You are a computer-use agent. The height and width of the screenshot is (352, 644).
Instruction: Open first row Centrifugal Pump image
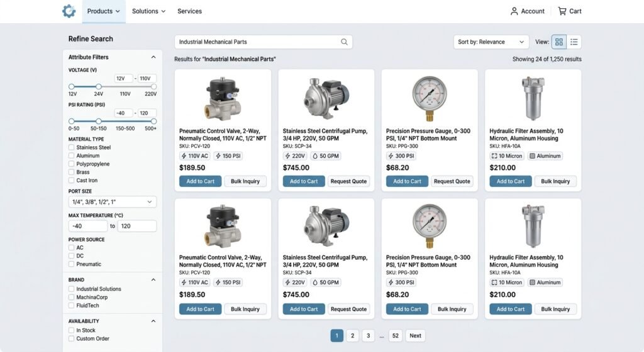click(326, 99)
